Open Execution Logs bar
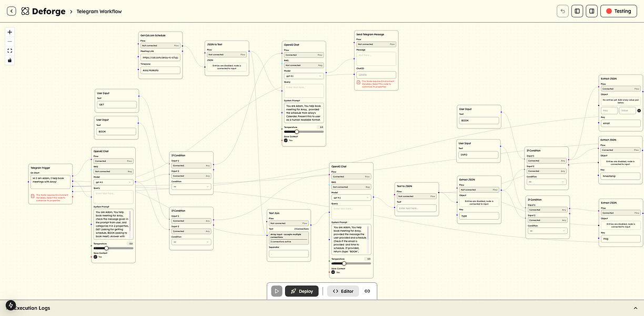This screenshot has width=644, height=316. pyautogui.click(x=322, y=308)
